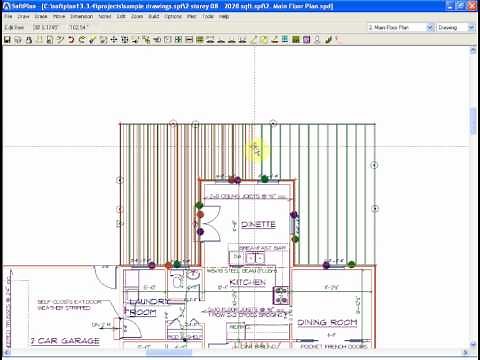Click the scroll down arrow
Image resolution: width=480 pixels, height=360 pixels.
[473, 344]
